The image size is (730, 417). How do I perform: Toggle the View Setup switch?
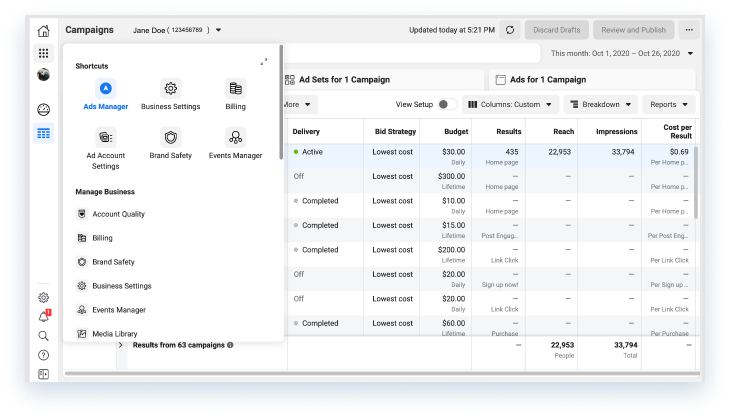(x=446, y=105)
